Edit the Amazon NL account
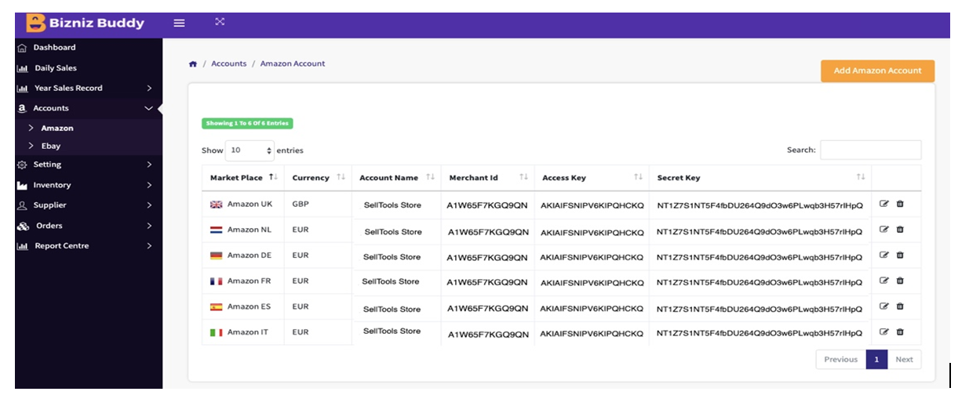This screenshot has width=980, height=406. [x=884, y=230]
